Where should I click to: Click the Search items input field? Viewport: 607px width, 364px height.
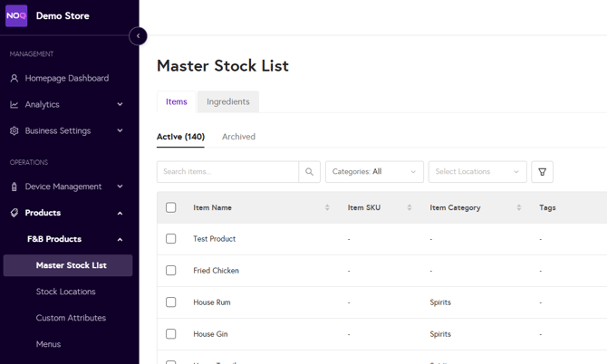227,172
